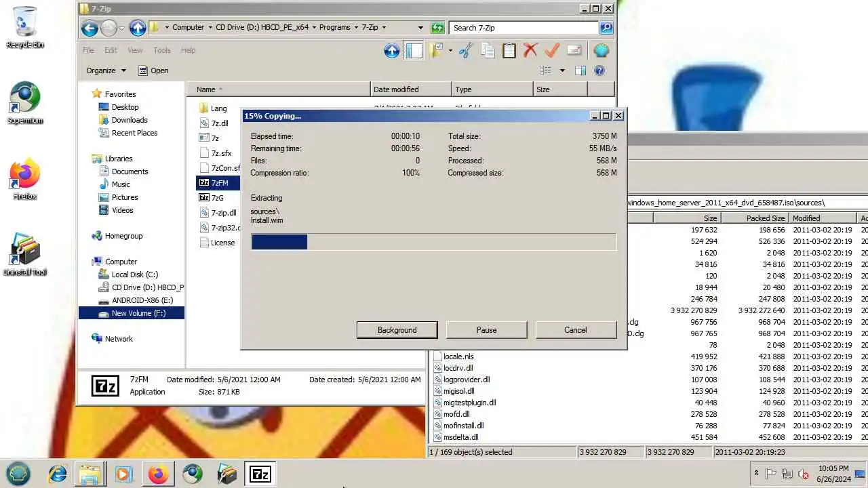The height and width of the screenshot is (488, 868).
Task: Click the email envelope toolbar icon
Action: tap(574, 50)
